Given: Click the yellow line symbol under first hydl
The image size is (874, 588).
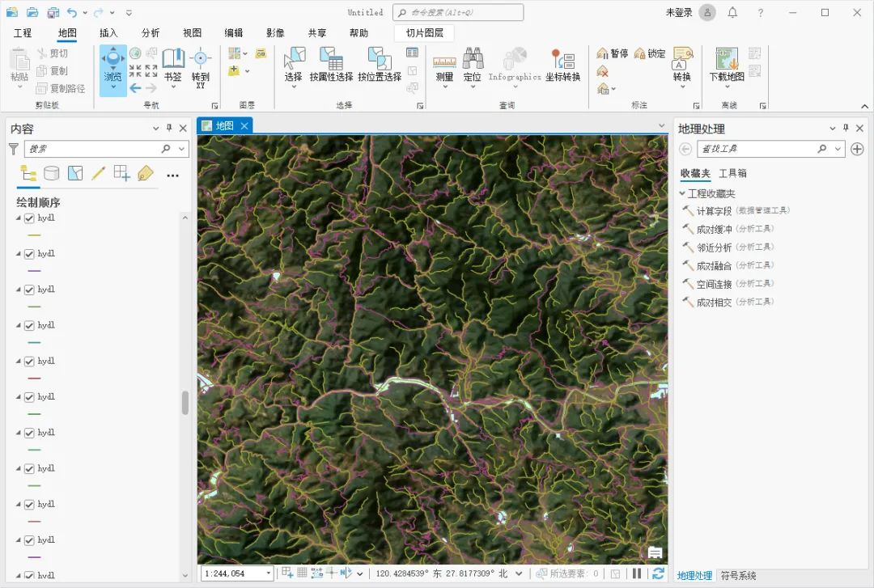Looking at the screenshot, I should tap(35, 235).
